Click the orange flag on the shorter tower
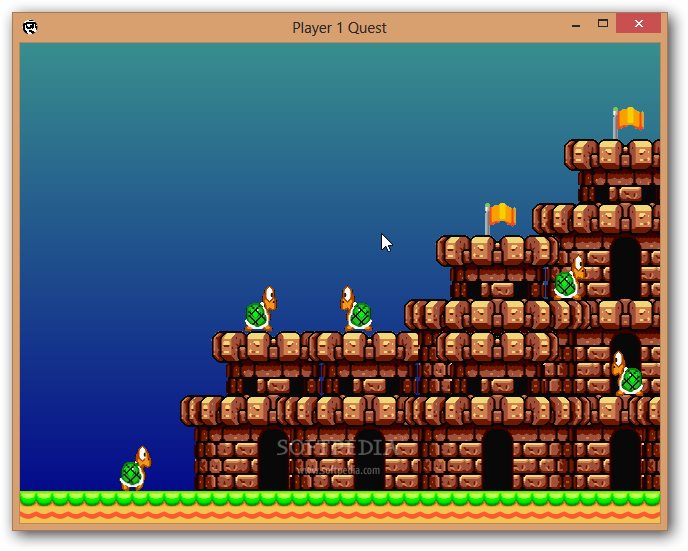 (x=501, y=218)
